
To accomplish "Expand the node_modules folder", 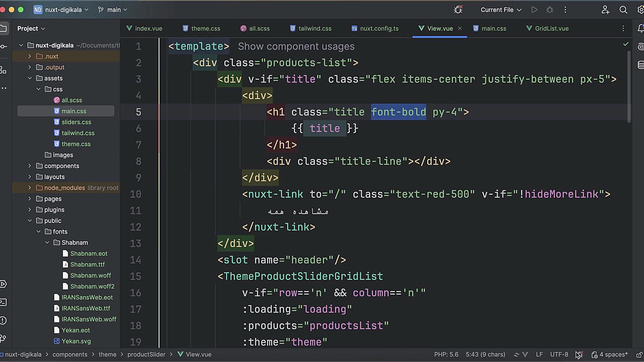I will click(30, 188).
